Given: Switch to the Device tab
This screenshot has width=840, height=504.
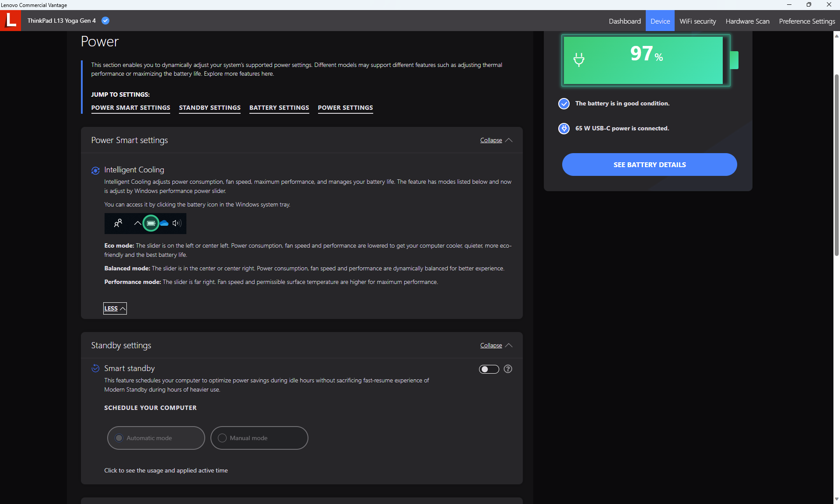Looking at the screenshot, I should pos(660,21).
